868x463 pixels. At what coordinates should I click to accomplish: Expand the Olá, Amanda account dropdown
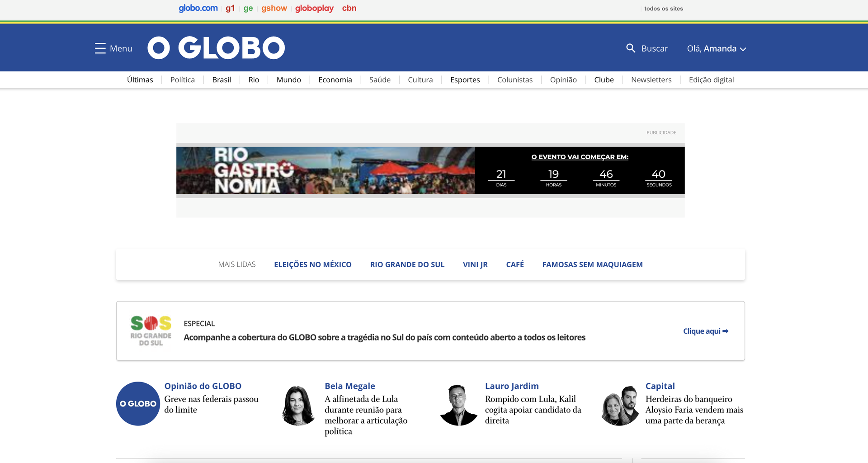click(717, 48)
